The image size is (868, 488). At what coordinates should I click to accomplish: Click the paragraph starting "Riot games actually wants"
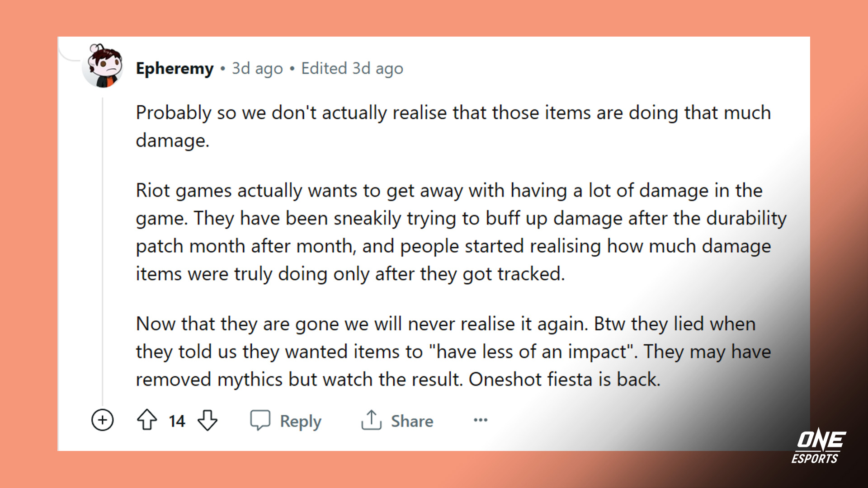pos(452,232)
